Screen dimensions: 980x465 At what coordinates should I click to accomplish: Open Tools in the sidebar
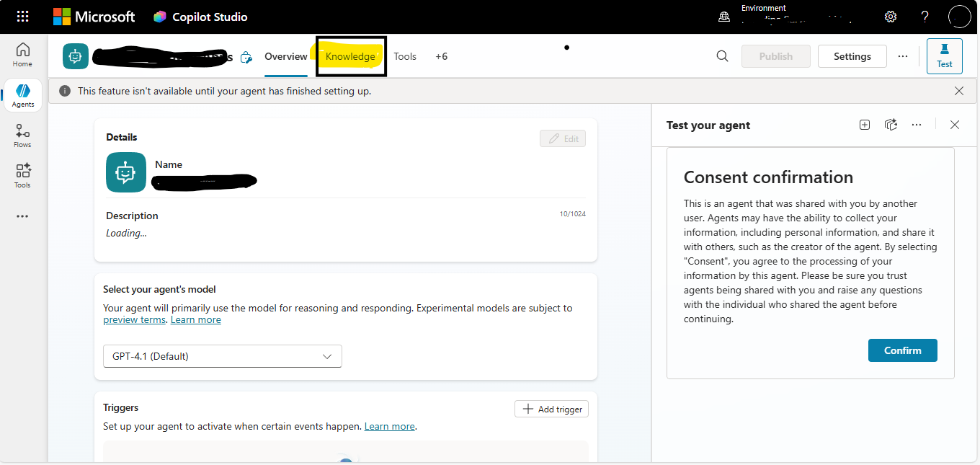23,176
